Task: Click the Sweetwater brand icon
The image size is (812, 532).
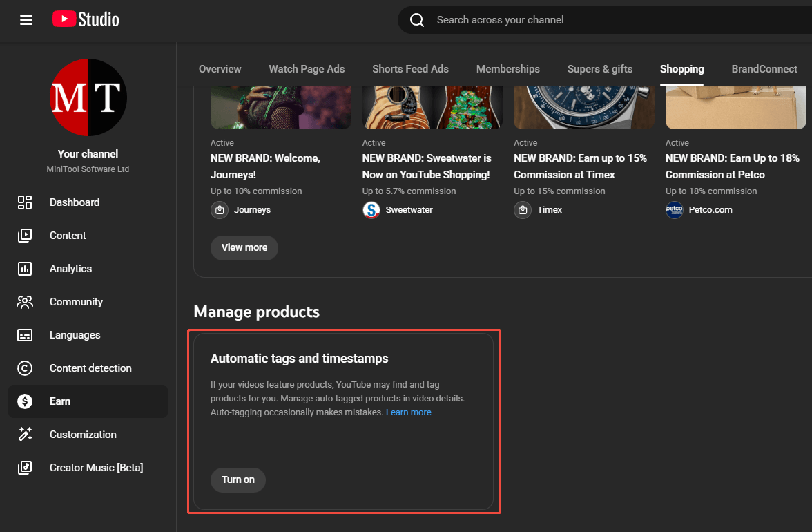Action: coord(371,209)
